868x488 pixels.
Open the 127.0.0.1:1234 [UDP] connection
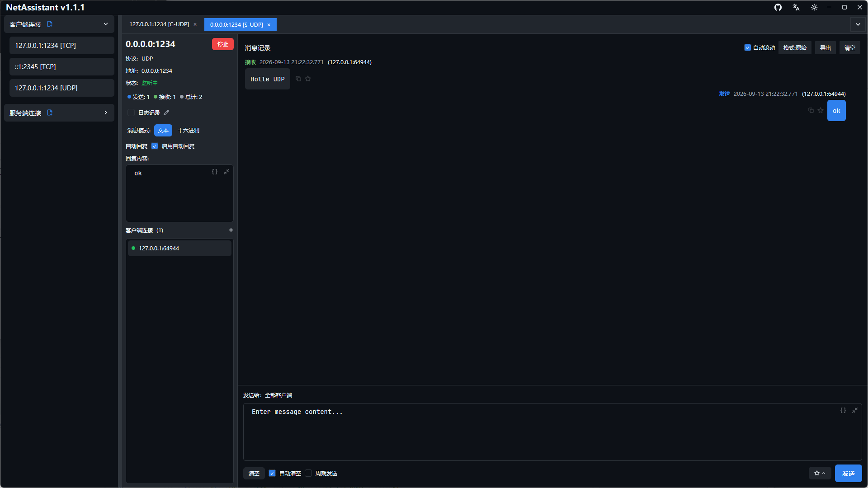point(62,88)
